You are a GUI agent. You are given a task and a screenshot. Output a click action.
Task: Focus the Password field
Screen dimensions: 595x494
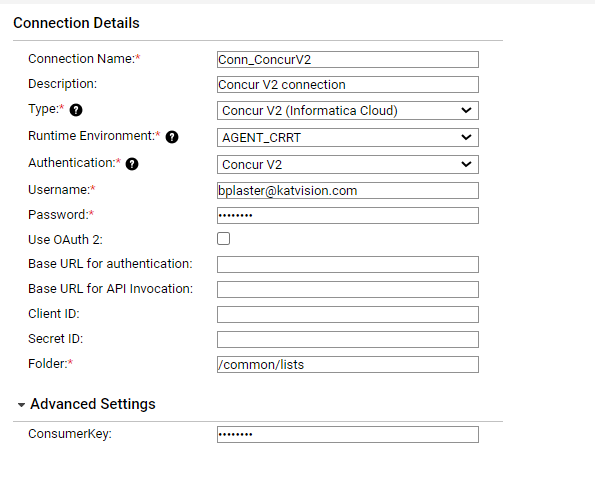(x=348, y=216)
